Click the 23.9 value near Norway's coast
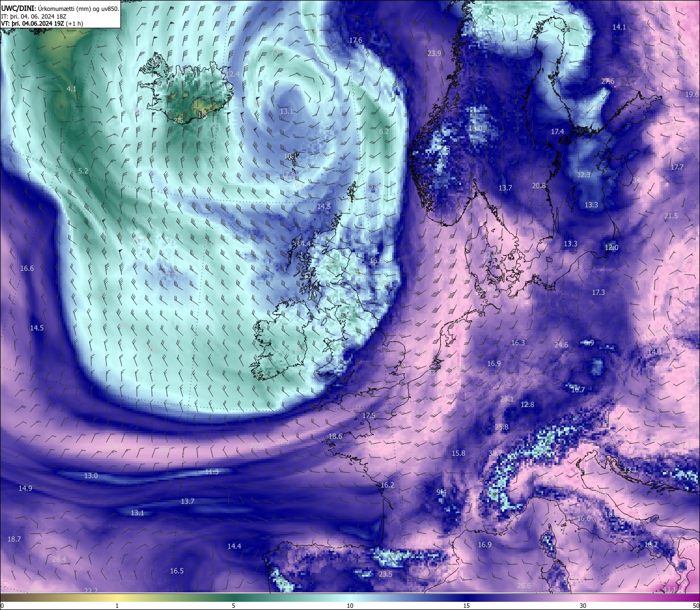The image size is (700, 610). pyautogui.click(x=434, y=53)
